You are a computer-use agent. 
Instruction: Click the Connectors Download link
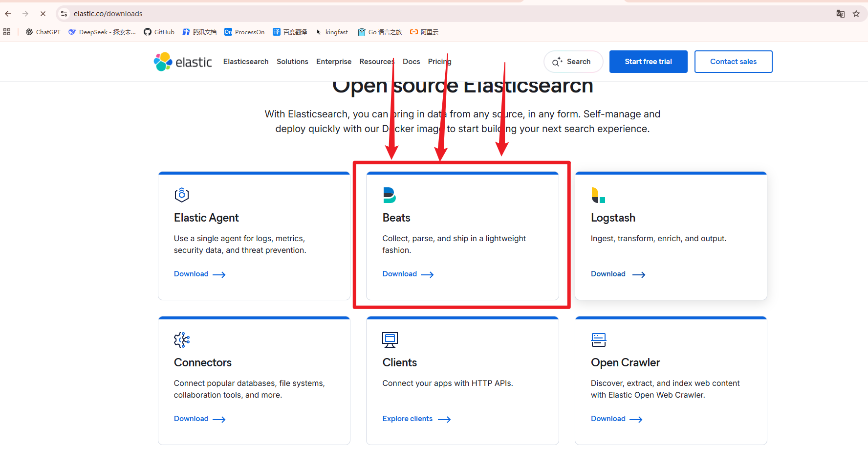tap(200, 419)
